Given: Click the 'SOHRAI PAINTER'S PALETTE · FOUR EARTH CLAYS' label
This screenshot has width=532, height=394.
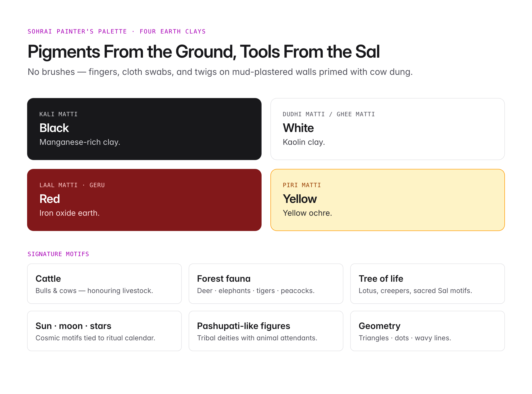Looking at the screenshot, I should tap(116, 32).
